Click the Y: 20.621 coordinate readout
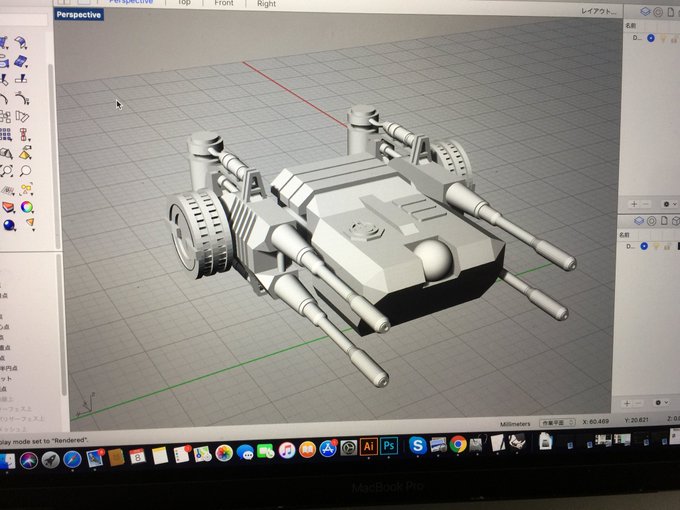This screenshot has height=510, width=680. 636,420
